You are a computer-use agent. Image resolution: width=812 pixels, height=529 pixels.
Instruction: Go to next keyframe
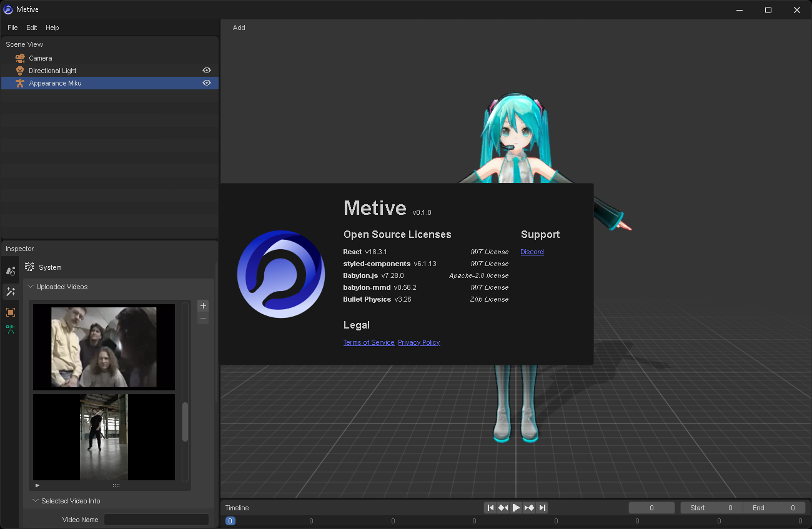coord(529,508)
